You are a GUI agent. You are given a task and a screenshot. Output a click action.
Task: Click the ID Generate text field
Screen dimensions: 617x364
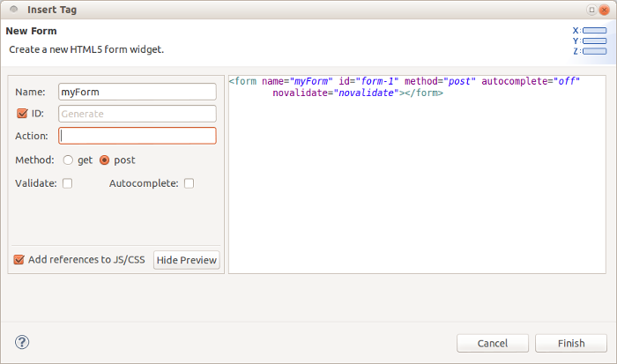click(138, 114)
